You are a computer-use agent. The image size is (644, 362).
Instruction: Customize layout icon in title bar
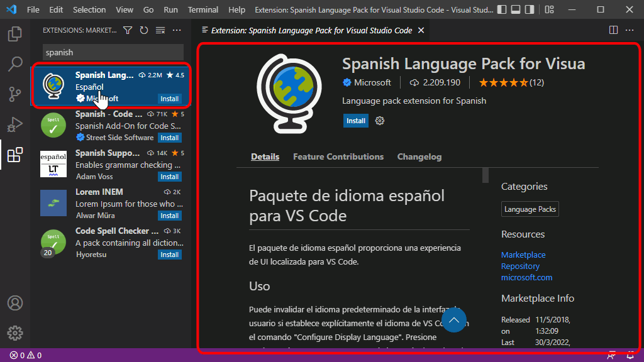pos(550,9)
